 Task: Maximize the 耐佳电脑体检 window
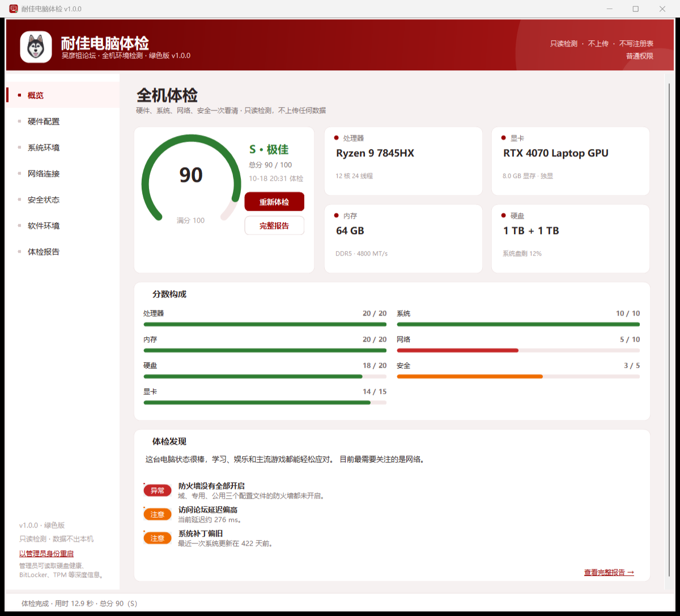tap(636, 9)
